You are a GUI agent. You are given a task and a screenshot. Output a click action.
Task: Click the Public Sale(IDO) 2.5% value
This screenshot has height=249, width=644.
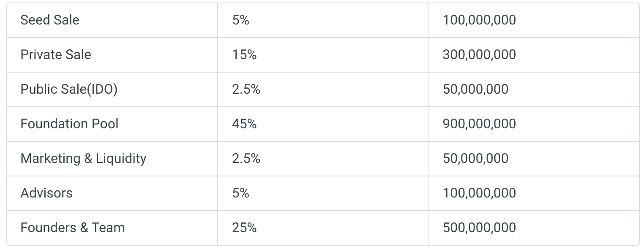pyautogui.click(x=246, y=89)
